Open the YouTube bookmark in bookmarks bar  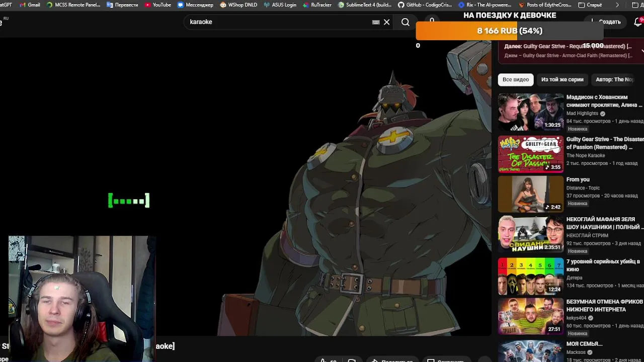click(158, 5)
